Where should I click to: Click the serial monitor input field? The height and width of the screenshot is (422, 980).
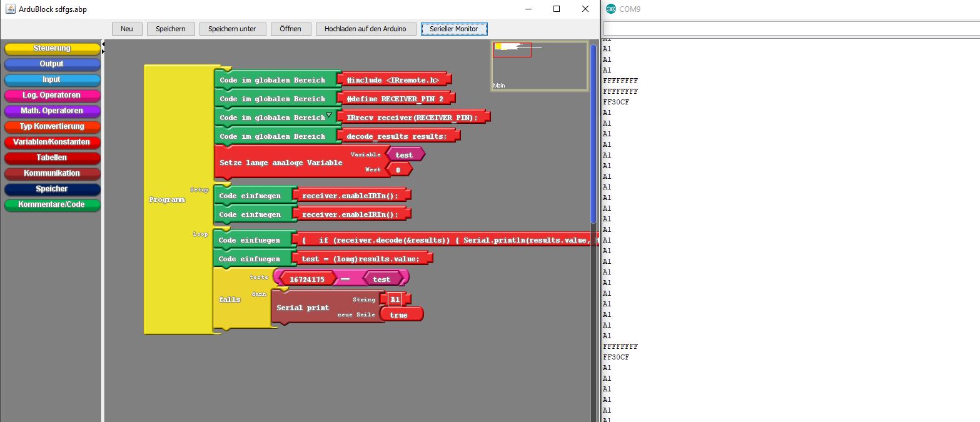791,29
